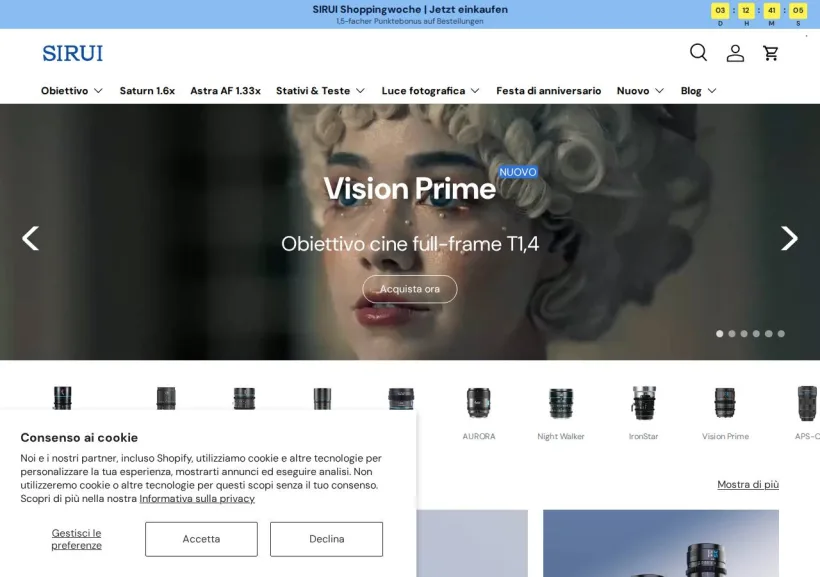Expand the Obiettivo menu chevron
This screenshot has height=577, width=820.
[x=98, y=91]
